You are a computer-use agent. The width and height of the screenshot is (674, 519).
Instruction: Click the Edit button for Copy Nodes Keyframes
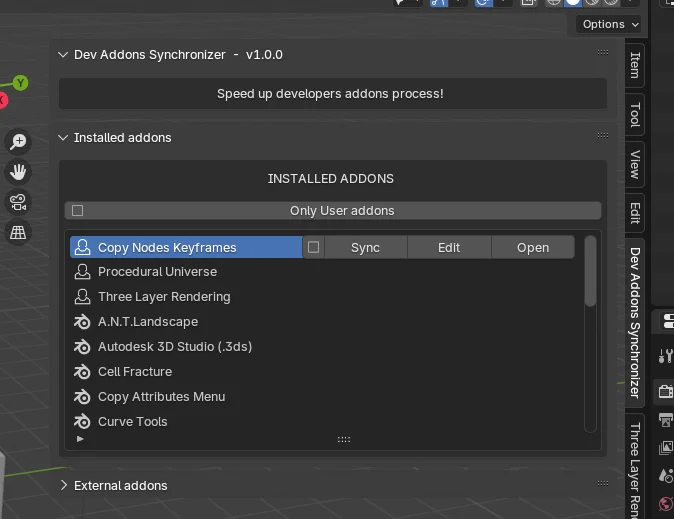coord(449,248)
